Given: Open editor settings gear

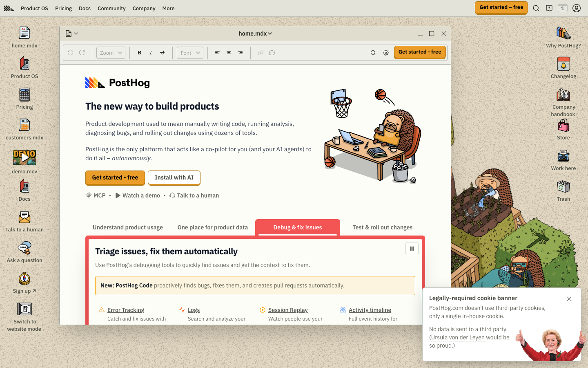Looking at the screenshot, I should [x=386, y=53].
